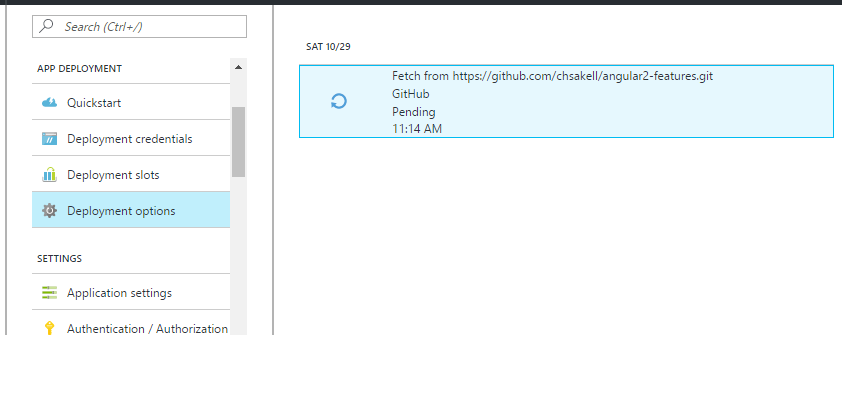Click the Quickstart cloud icon
Image resolution: width=842 pixels, height=411 pixels.
49,103
